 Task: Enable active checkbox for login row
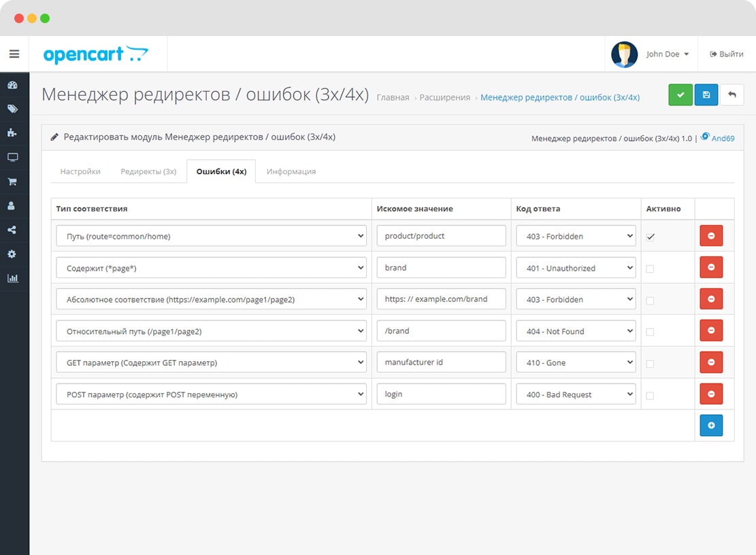[650, 396]
